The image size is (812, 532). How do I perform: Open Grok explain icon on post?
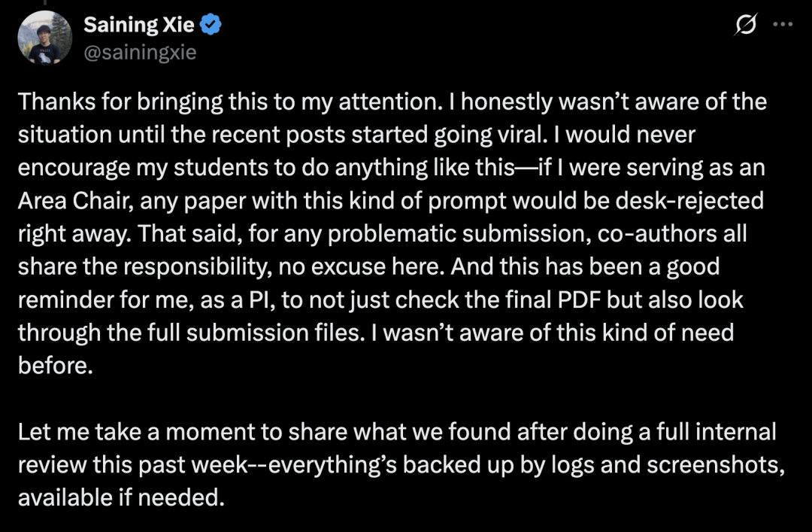coord(746,24)
